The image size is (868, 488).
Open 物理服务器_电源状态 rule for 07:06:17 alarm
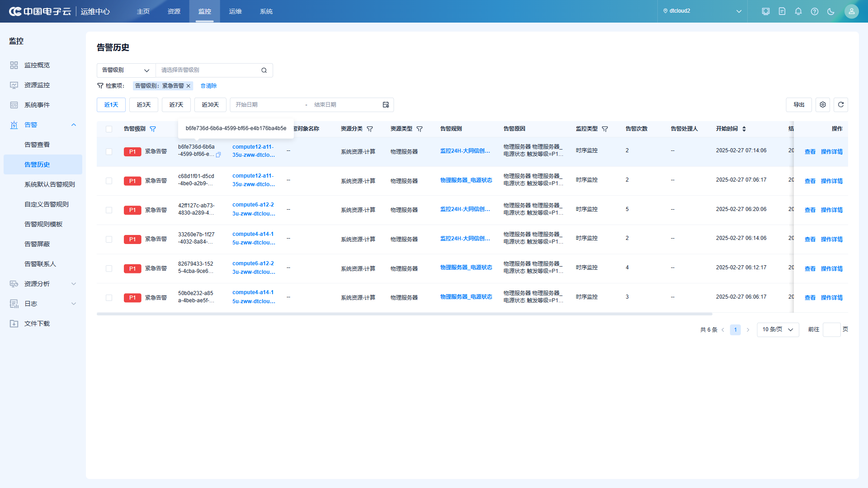pyautogui.click(x=466, y=180)
